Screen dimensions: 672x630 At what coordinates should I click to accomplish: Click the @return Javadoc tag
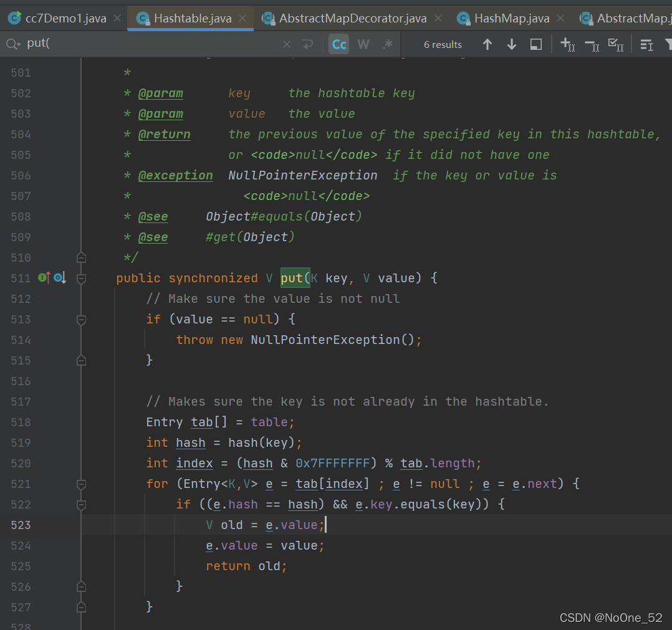[164, 135]
